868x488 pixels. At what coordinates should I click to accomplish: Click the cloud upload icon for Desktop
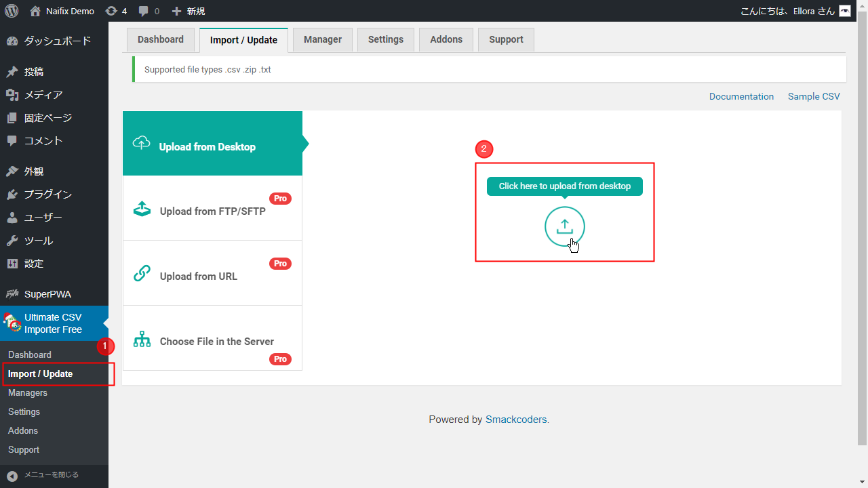141,143
